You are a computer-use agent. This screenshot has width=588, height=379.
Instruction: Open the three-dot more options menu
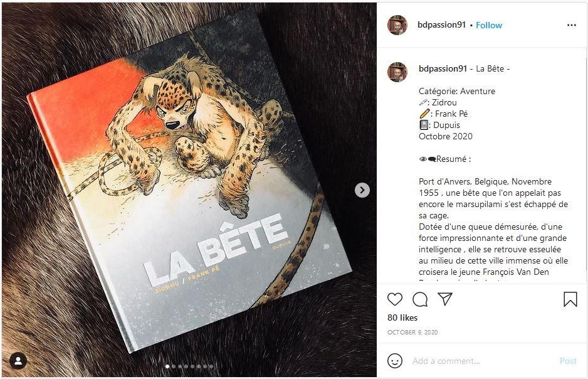coord(571,25)
